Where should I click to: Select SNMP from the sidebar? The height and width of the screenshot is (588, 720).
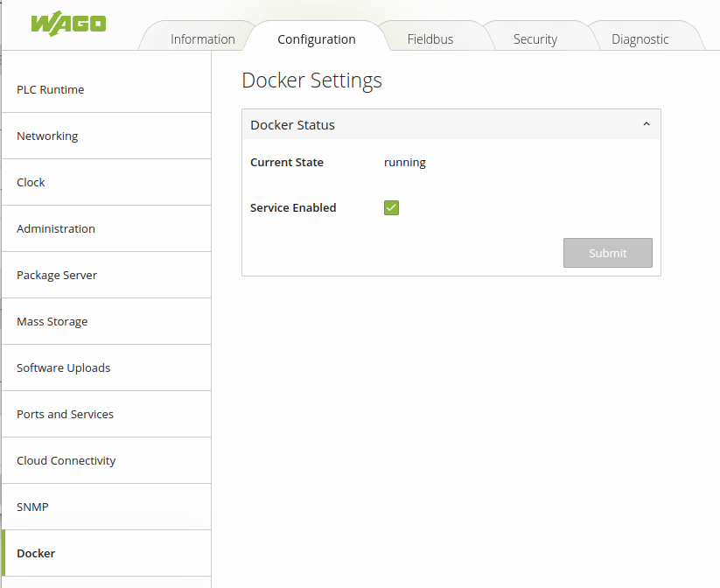click(31, 507)
